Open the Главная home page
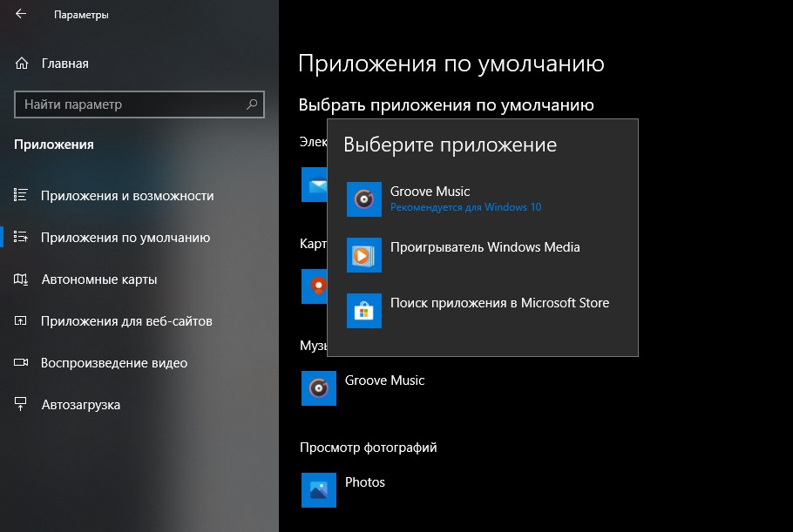The height and width of the screenshot is (532, 793). (x=64, y=64)
